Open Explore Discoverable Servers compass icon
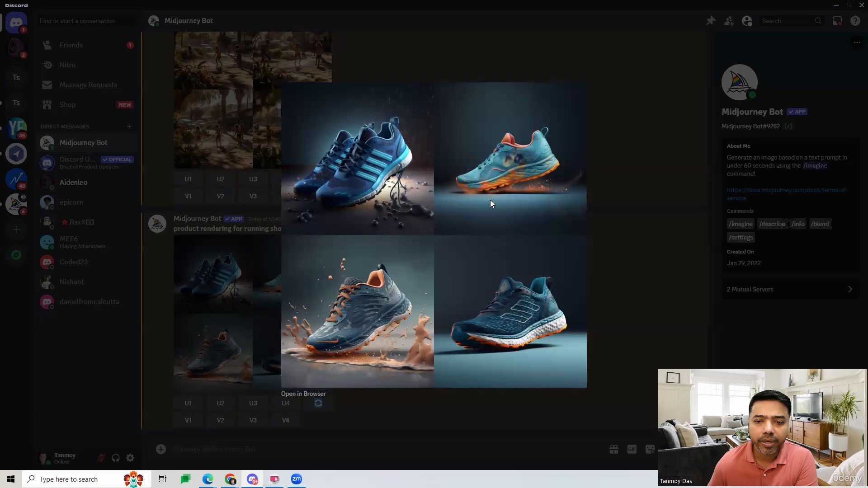 pos(16,255)
